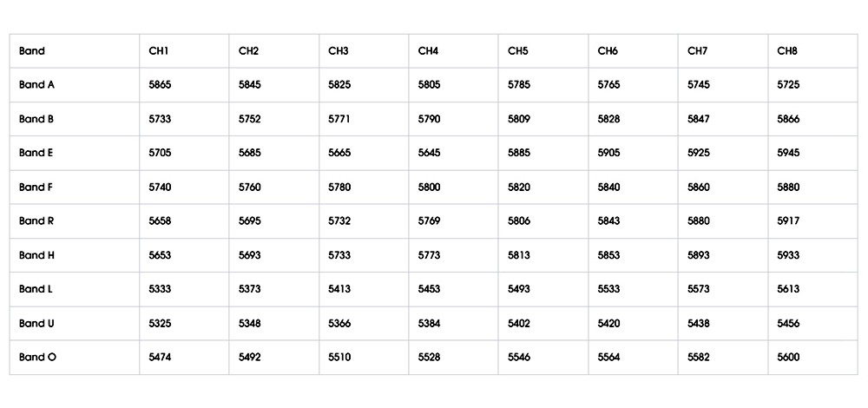The height and width of the screenshot is (408, 868).
Task: Click Band O CH1 value 5474
Action: [160, 357]
